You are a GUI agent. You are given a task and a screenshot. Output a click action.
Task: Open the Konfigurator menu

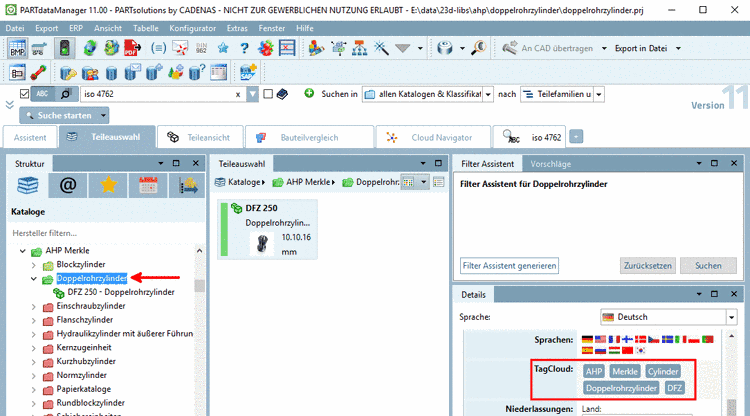pyautogui.click(x=192, y=28)
